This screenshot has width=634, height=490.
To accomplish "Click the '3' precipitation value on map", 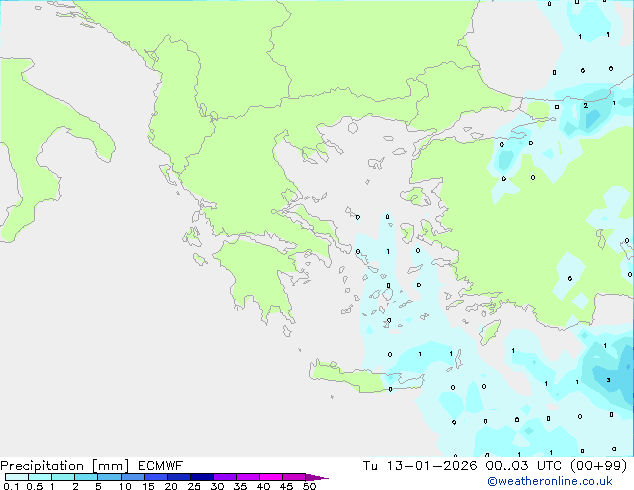I will [608, 380].
